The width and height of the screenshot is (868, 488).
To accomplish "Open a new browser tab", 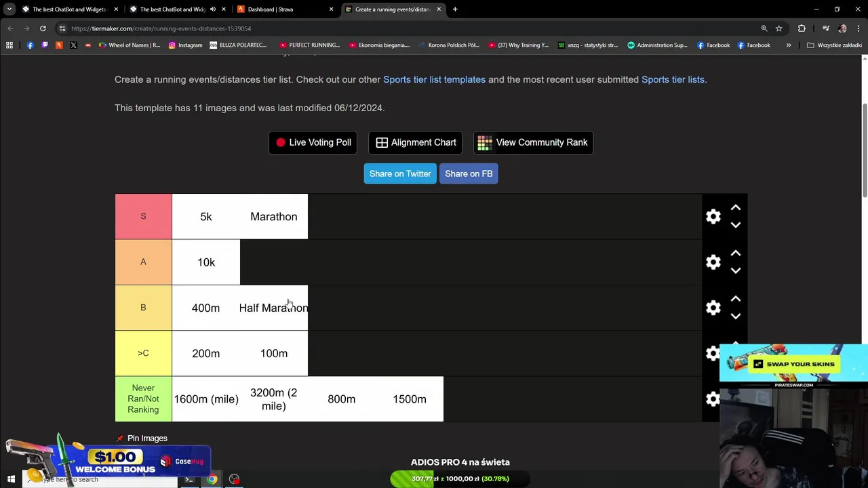I will pos(455,9).
